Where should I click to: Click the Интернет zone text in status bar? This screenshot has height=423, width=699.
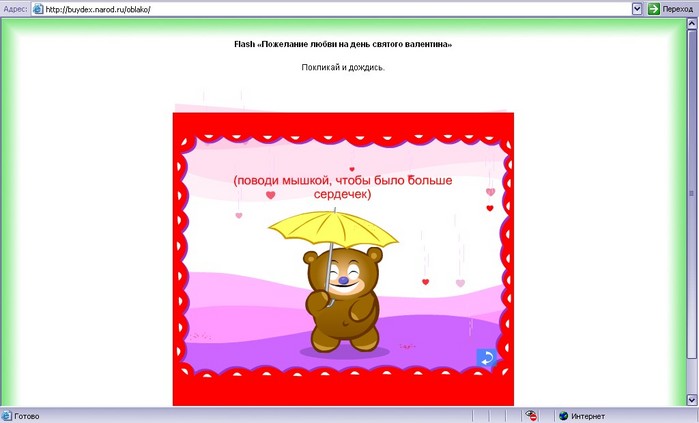coord(588,416)
